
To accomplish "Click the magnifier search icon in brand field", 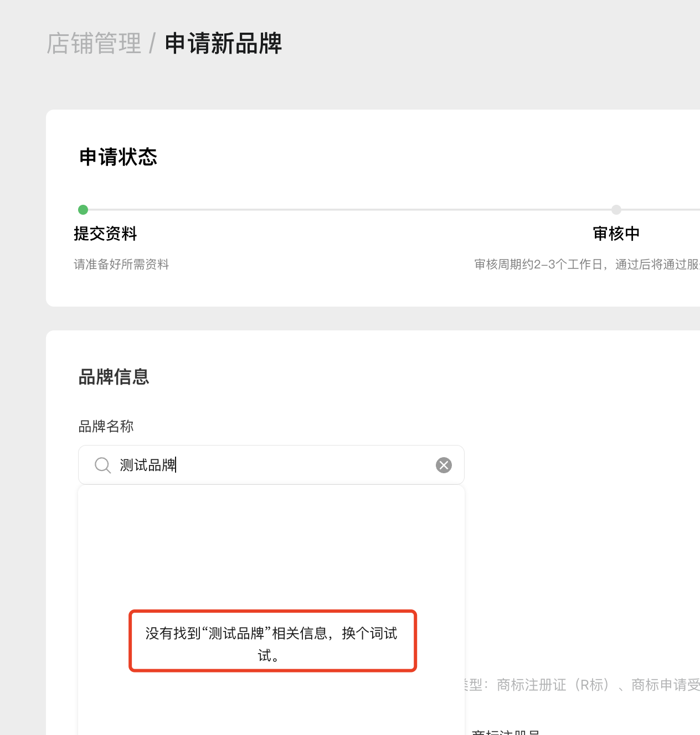I will coord(103,465).
